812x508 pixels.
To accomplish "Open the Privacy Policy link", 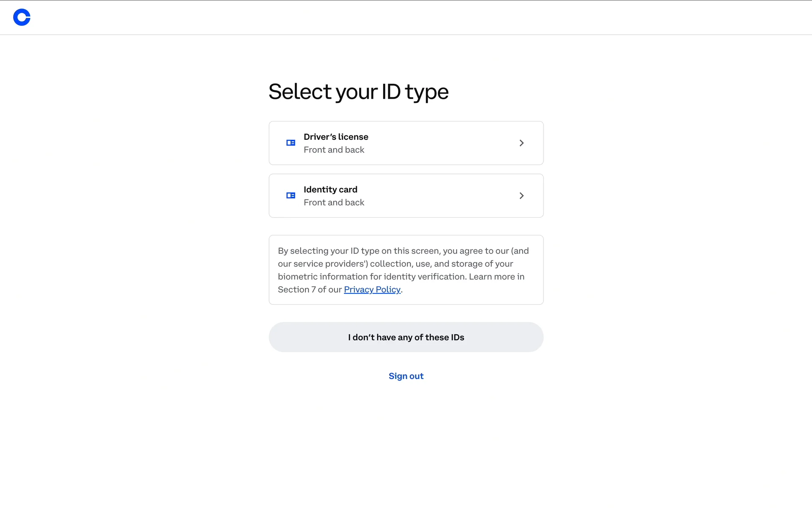I will click(x=372, y=290).
